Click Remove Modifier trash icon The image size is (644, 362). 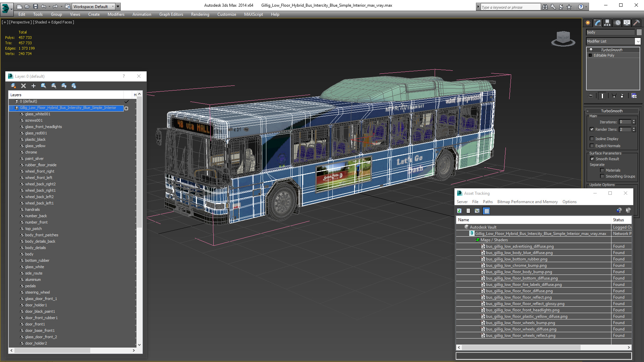(622, 96)
